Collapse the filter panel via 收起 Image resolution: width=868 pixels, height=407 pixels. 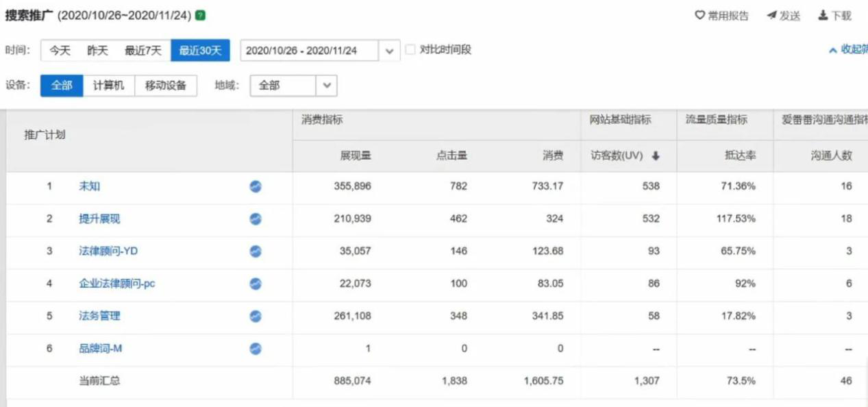click(848, 49)
